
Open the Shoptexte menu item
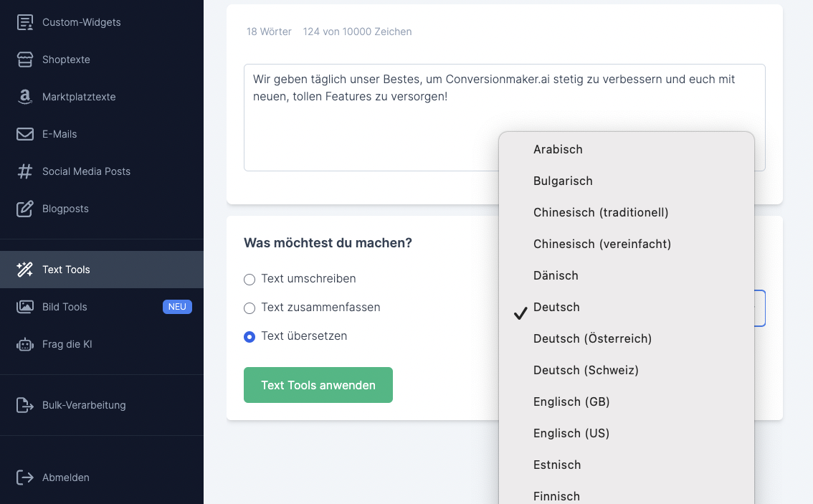[x=102, y=60]
